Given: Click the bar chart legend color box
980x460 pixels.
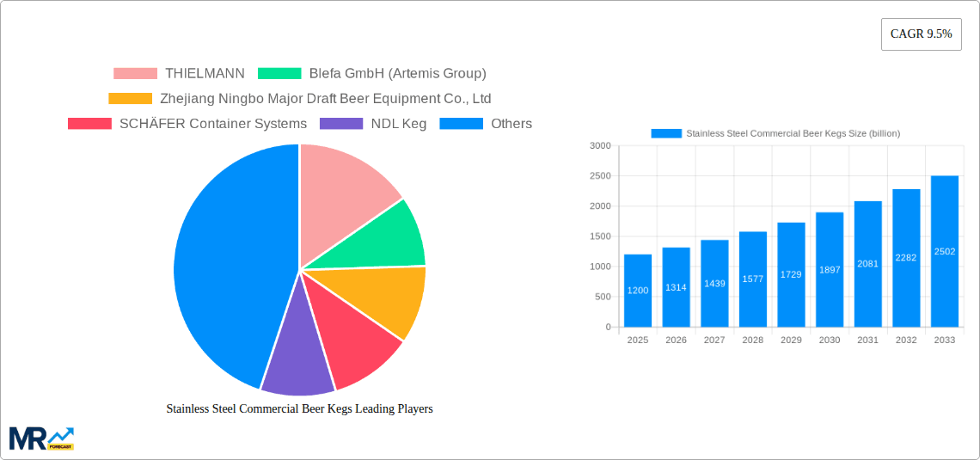Looking at the screenshot, I should click(x=666, y=133).
